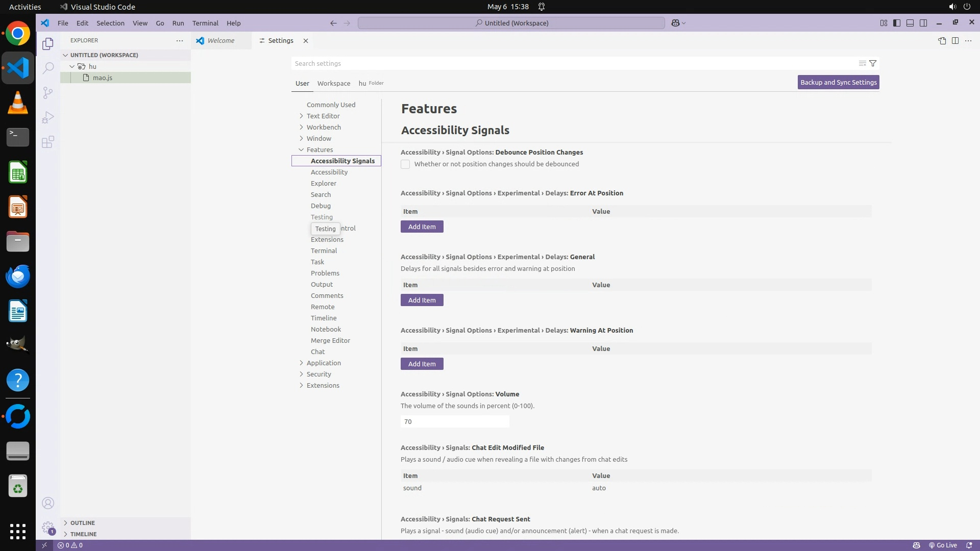Click the Accounts icon in activity bar

[48, 504]
